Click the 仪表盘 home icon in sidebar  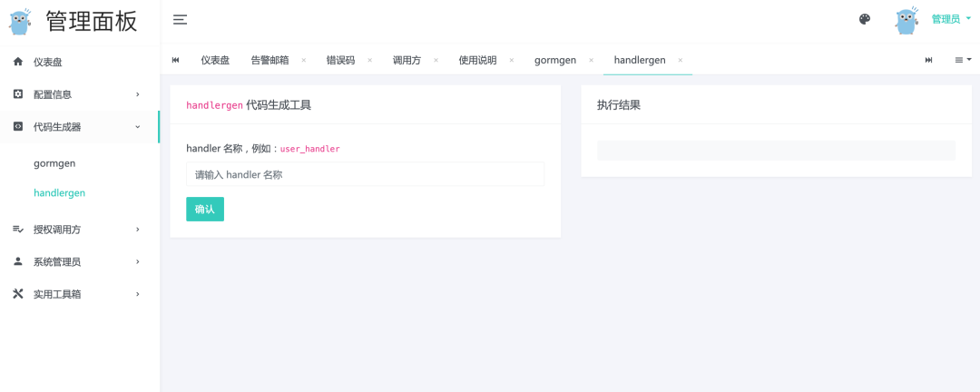tap(18, 62)
